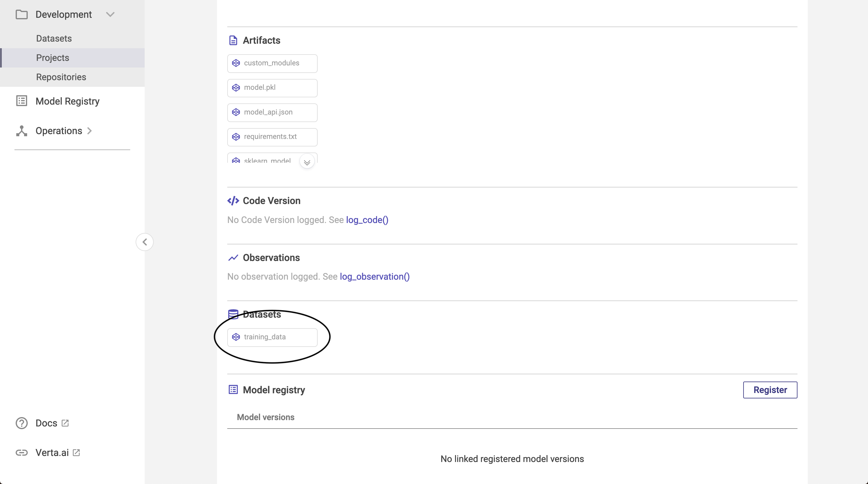Expand the artifacts list with the double chevron
This screenshot has width=868, height=484.
tap(307, 162)
